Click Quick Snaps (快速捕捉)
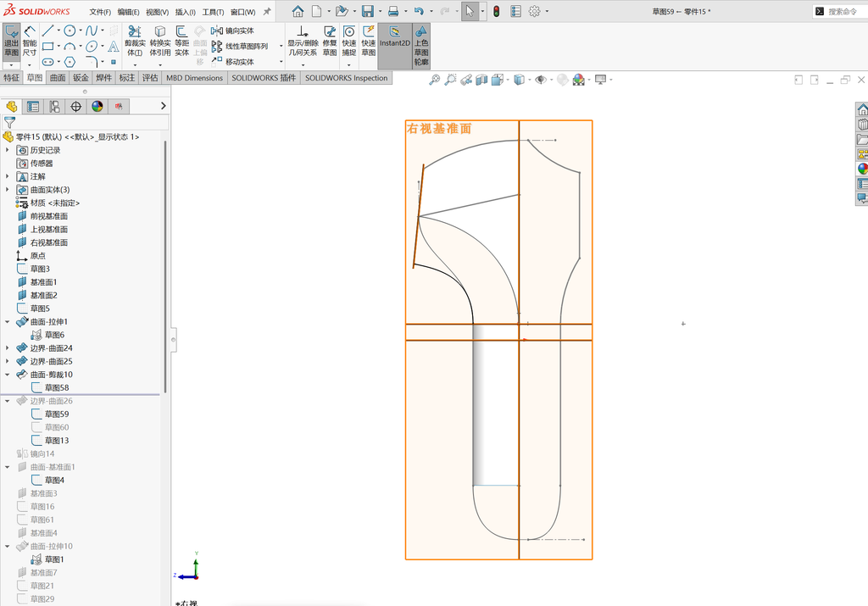This screenshot has height=606, width=868. [348, 41]
